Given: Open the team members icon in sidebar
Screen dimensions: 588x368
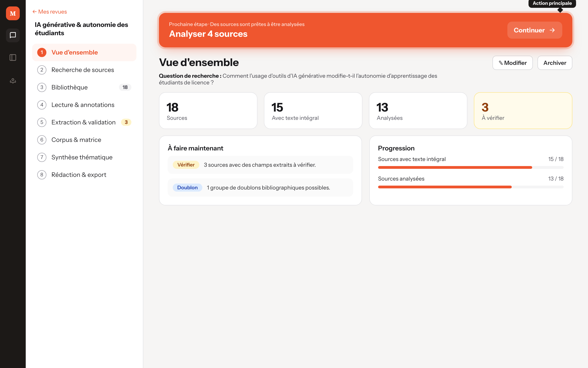Looking at the screenshot, I should coord(13,81).
